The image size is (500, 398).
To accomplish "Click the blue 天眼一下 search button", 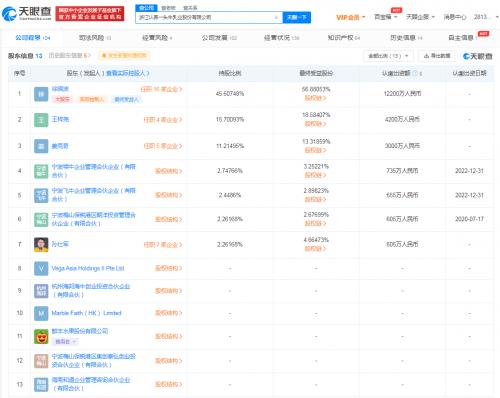I will point(296,17).
